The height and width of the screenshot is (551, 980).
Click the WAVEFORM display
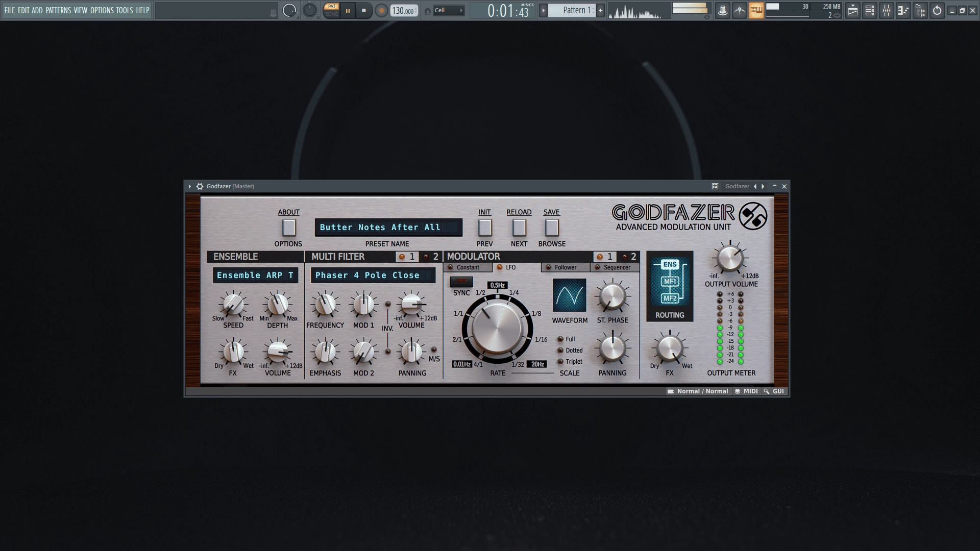pyautogui.click(x=570, y=295)
